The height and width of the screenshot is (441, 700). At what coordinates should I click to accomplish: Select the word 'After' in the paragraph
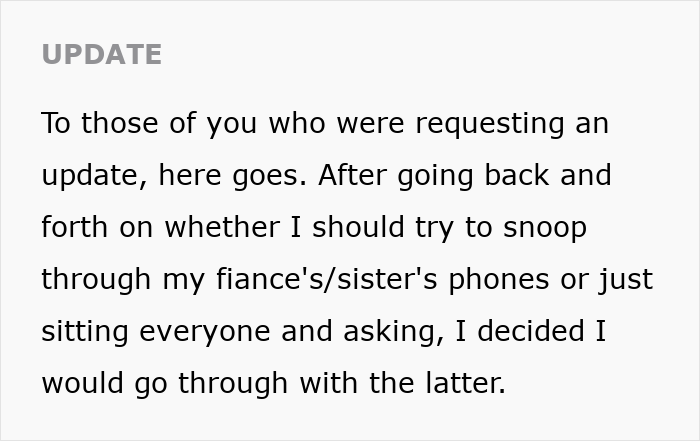point(352,175)
